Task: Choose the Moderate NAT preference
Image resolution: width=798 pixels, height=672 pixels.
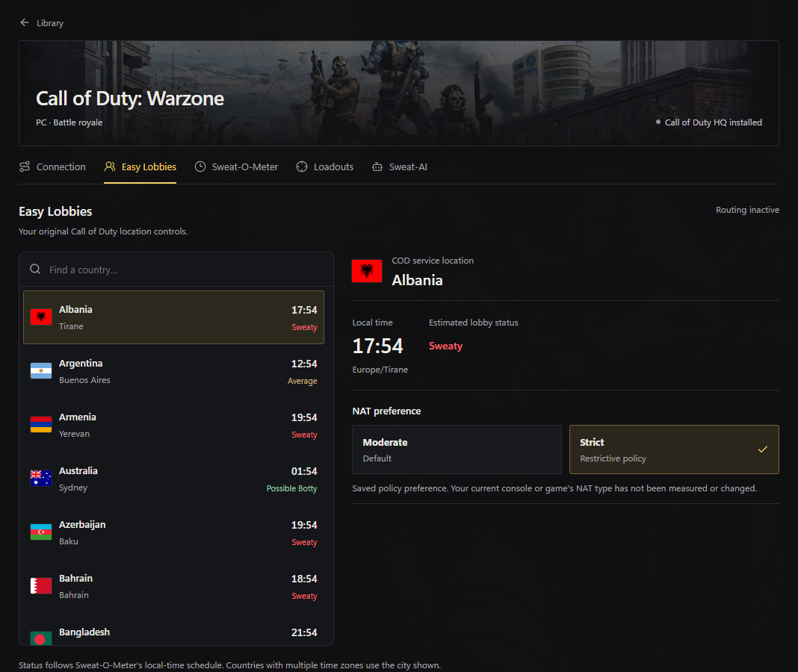Action: click(x=457, y=449)
